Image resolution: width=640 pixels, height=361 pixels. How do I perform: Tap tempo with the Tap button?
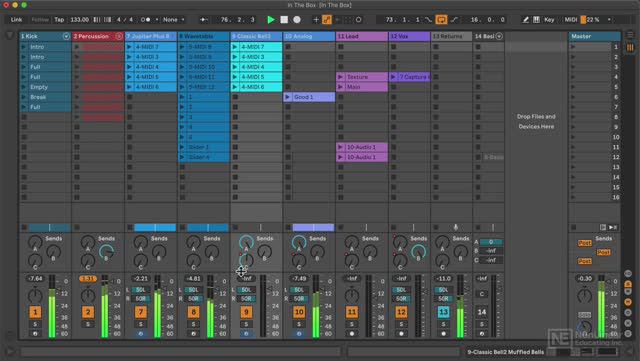click(59, 20)
